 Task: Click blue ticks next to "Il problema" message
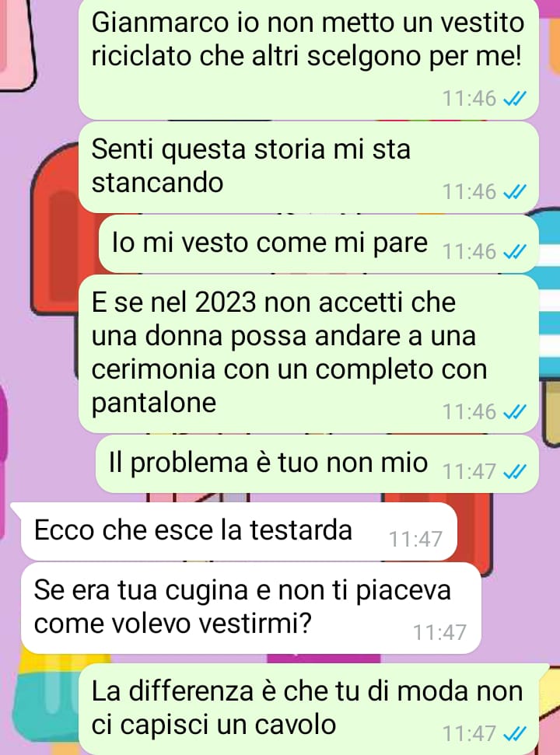(514, 472)
